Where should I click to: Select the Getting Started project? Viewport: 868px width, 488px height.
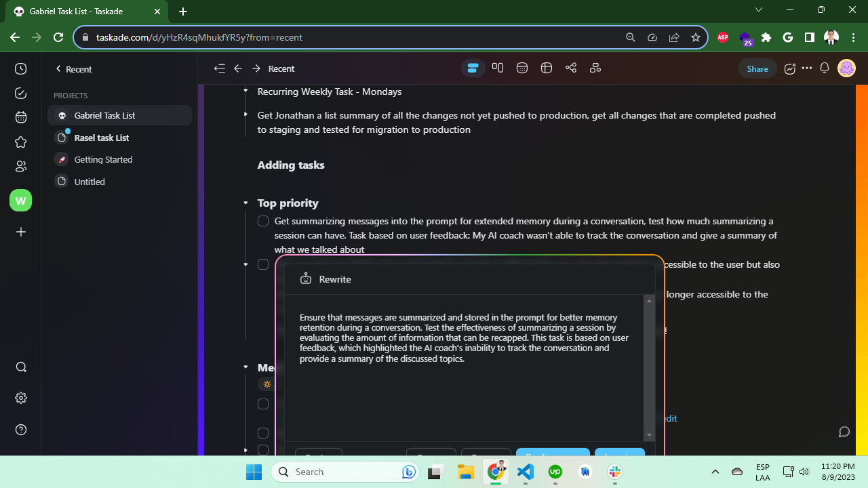pyautogui.click(x=103, y=160)
